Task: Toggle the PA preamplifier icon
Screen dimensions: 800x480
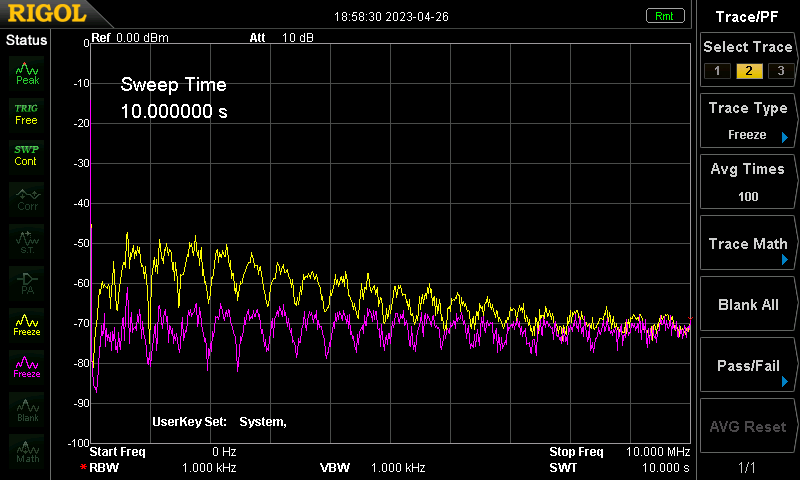Action: [27, 283]
